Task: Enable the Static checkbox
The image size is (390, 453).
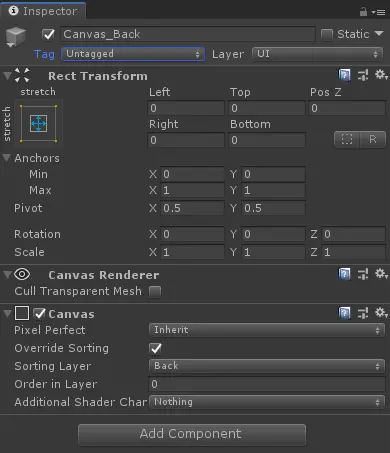Action: pyautogui.click(x=327, y=34)
